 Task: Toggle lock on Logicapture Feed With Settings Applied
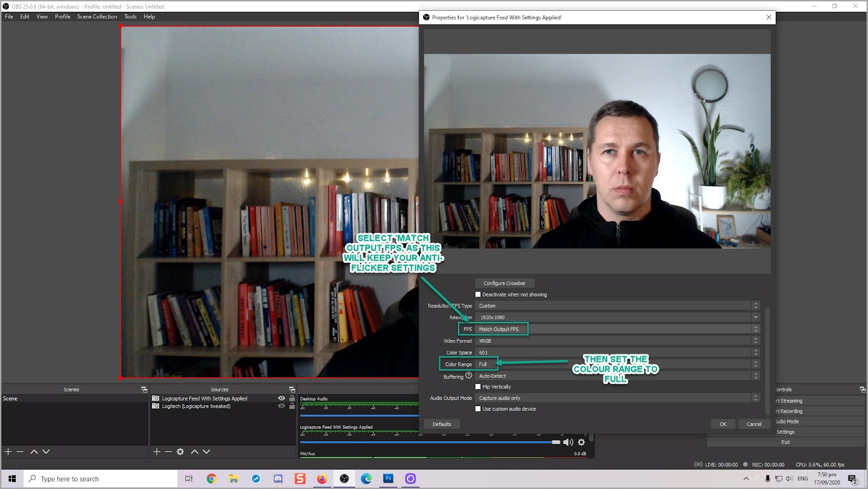click(x=292, y=398)
